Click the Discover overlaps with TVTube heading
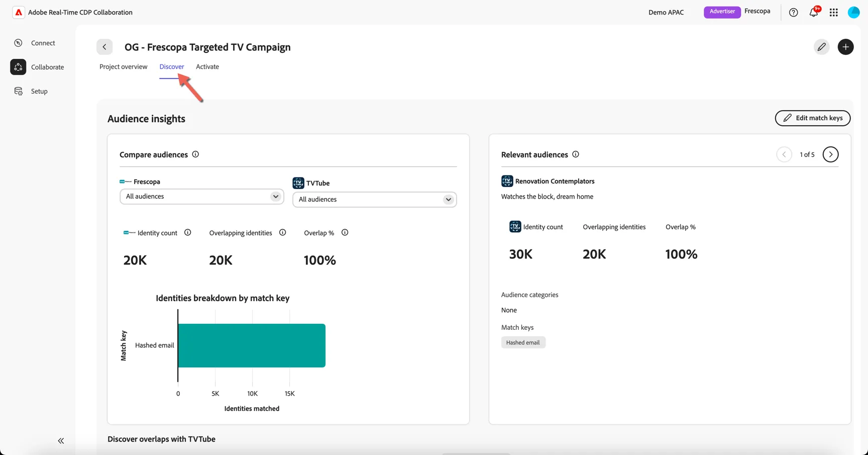Image resolution: width=868 pixels, height=455 pixels. (x=161, y=439)
